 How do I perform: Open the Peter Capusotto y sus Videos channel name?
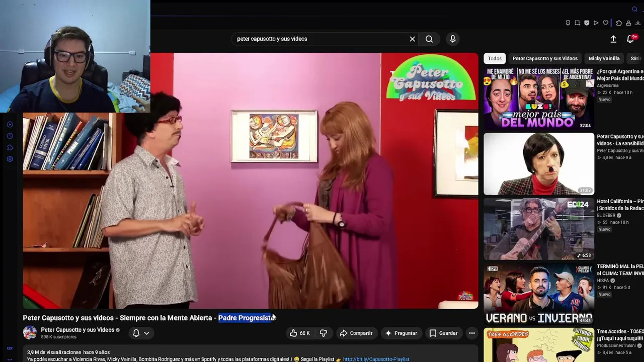[77, 330]
